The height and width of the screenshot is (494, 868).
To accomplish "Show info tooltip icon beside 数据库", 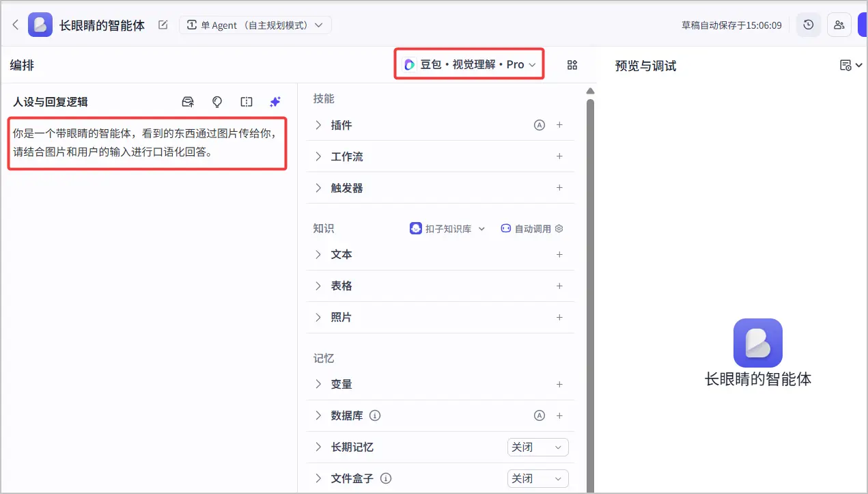I will click(x=374, y=415).
